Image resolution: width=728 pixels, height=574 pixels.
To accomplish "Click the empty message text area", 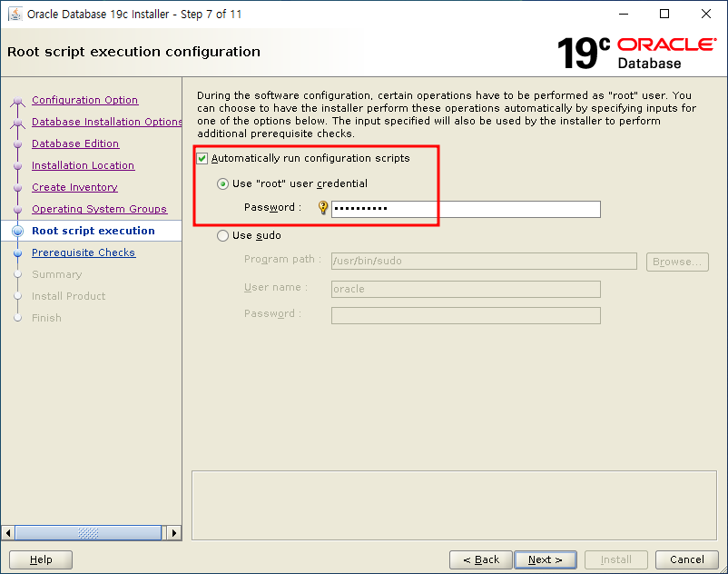I will coord(454,506).
